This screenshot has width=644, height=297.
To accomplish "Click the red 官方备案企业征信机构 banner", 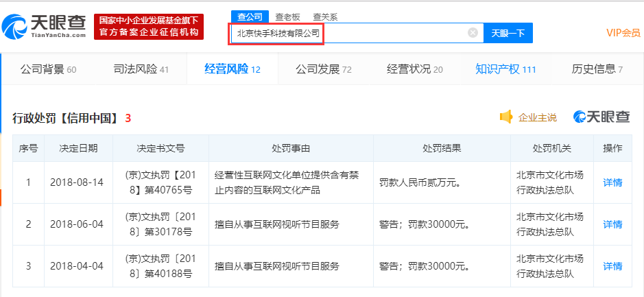I will [149, 27].
